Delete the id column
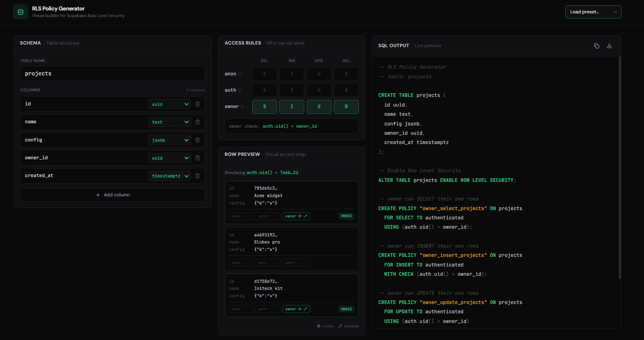This screenshot has width=644, height=340. [198, 104]
